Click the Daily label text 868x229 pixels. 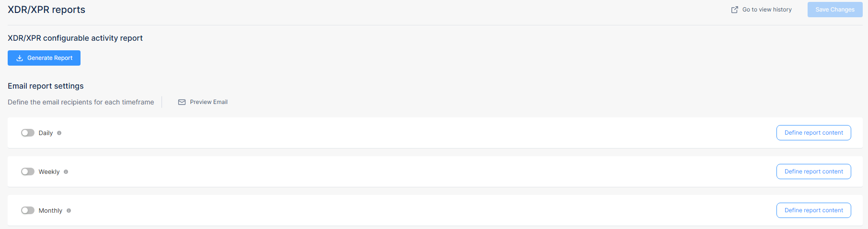(46, 133)
